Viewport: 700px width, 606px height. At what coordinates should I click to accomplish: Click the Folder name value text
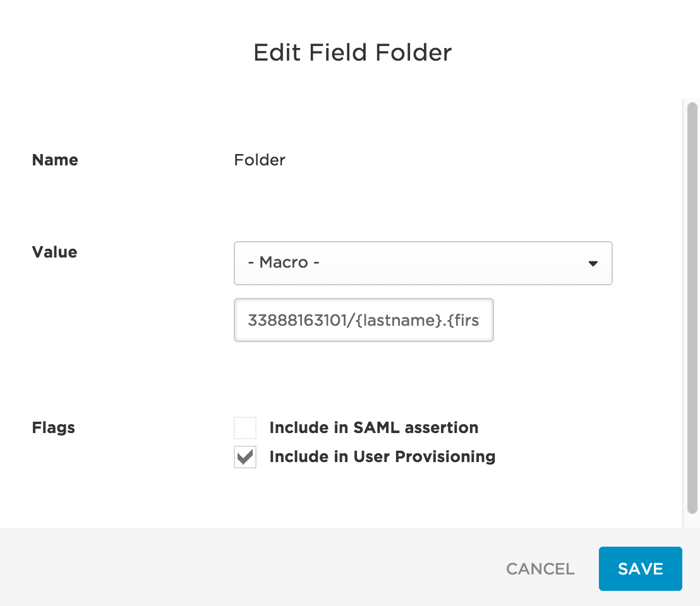pyautogui.click(x=260, y=160)
